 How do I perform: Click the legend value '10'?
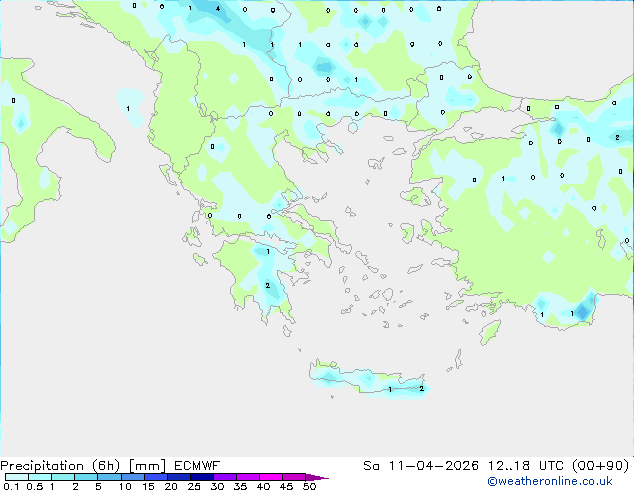[125, 486]
